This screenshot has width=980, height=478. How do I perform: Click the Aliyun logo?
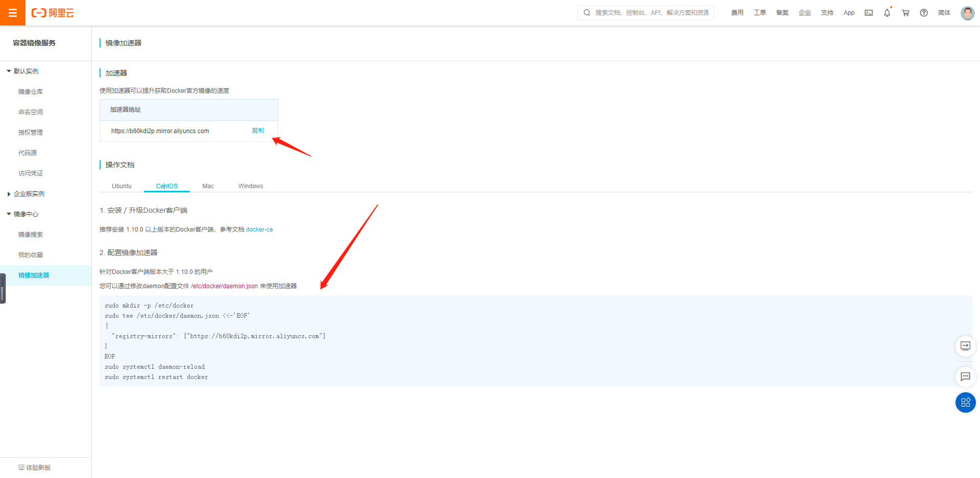pos(53,13)
